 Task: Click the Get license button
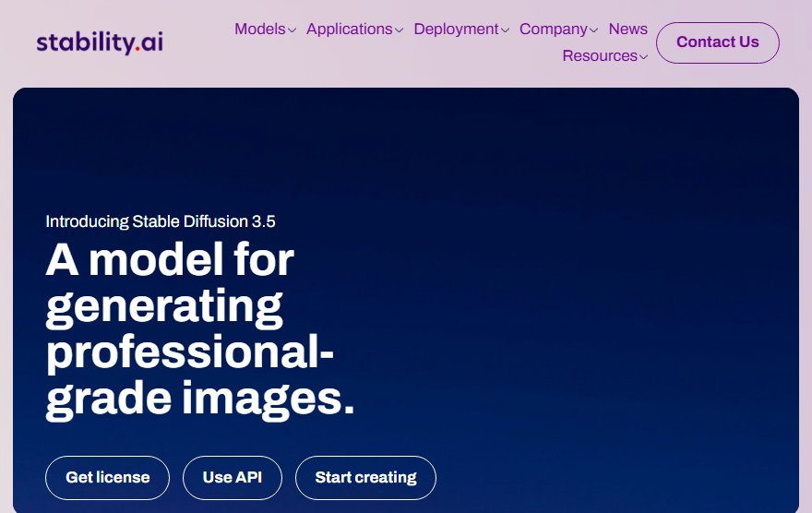point(108,477)
